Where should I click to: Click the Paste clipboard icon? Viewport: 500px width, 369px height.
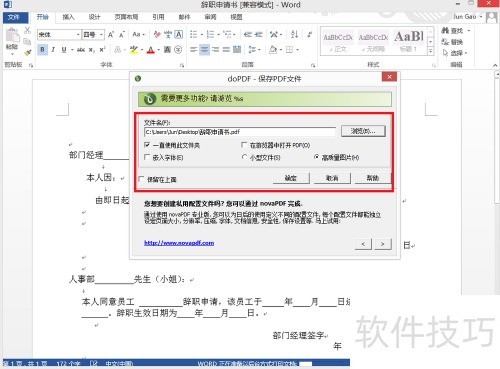[12, 36]
